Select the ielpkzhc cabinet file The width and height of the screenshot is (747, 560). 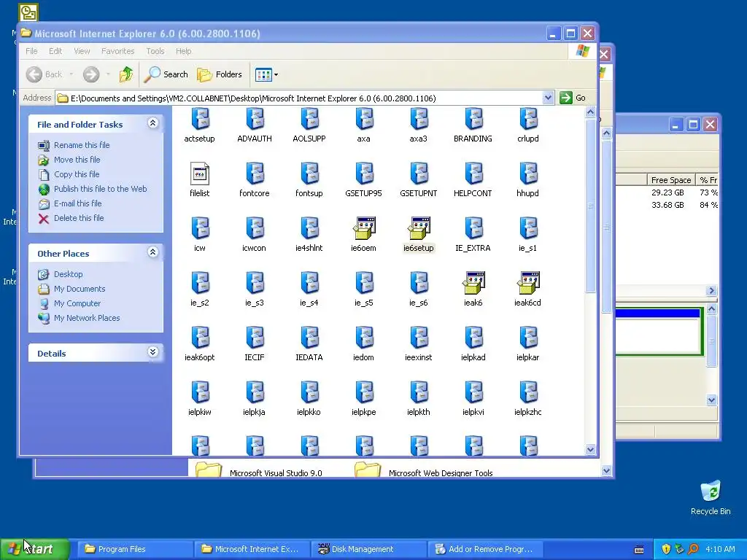click(x=528, y=398)
